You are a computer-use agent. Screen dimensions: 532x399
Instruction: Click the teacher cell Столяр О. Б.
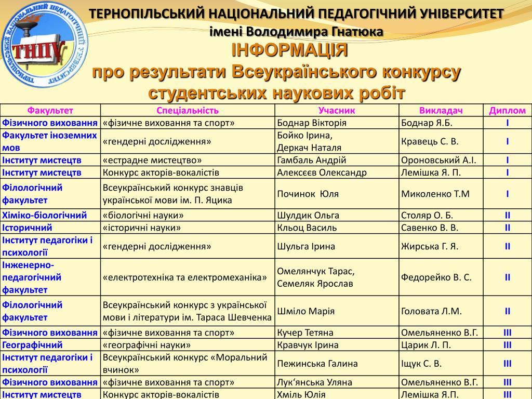click(441, 215)
